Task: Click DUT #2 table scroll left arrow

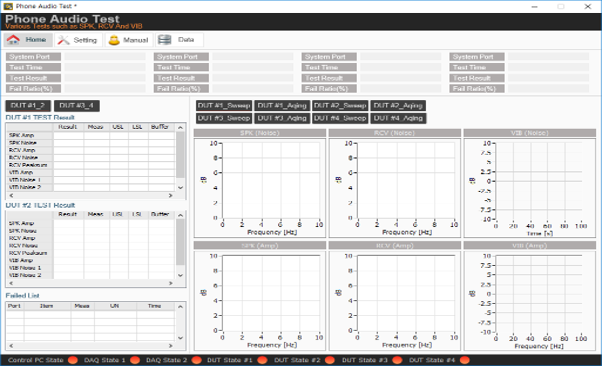Action: (x=11, y=283)
